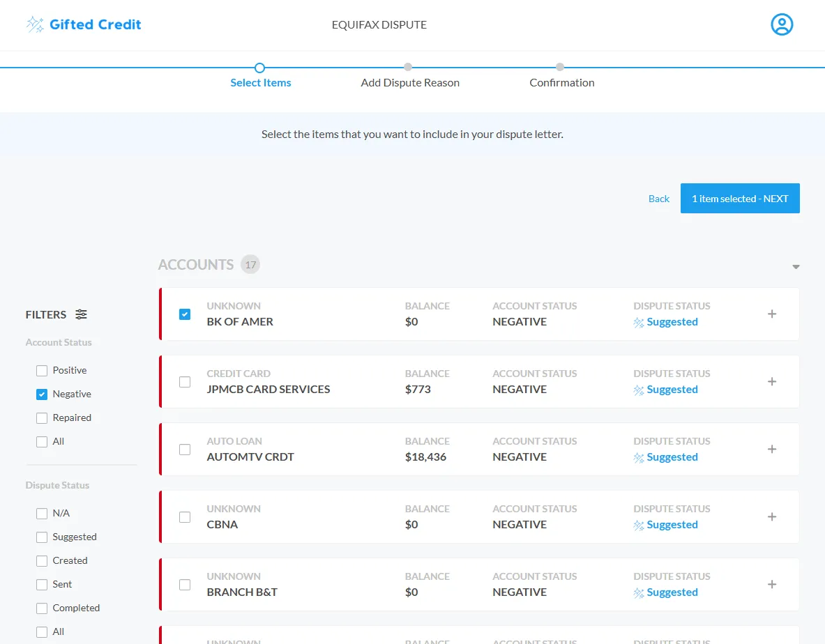Expand CBNA account details plus
This screenshot has width=825, height=644.
coord(772,516)
